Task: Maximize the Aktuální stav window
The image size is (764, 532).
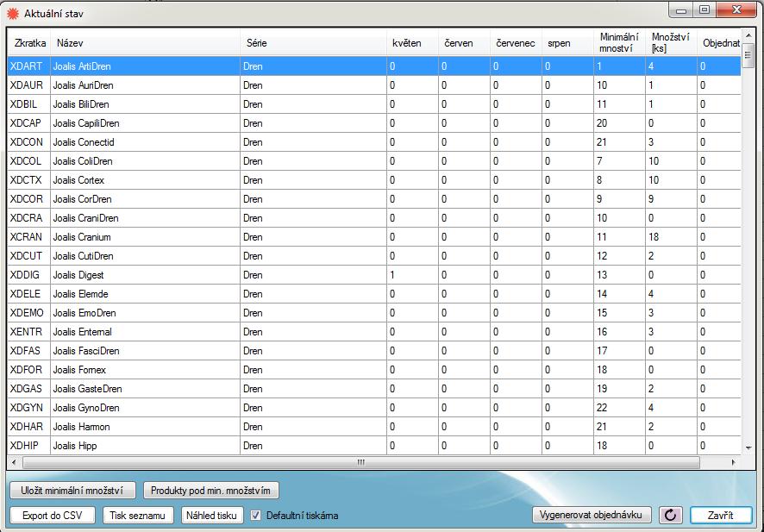Action: pos(705,10)
